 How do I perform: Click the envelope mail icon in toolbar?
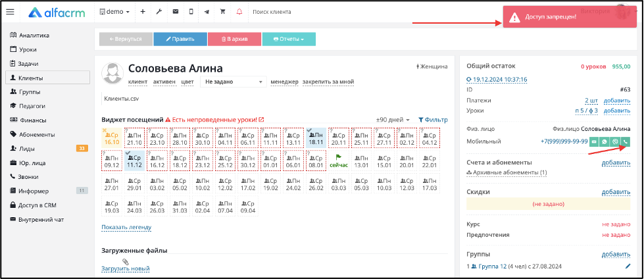tap(176, 12)
